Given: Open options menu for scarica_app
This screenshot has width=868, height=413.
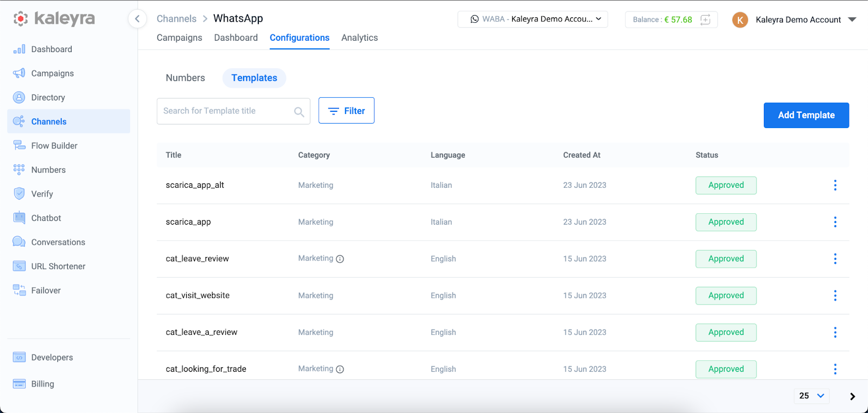Looking at the screenshot, I should (835, 222).
